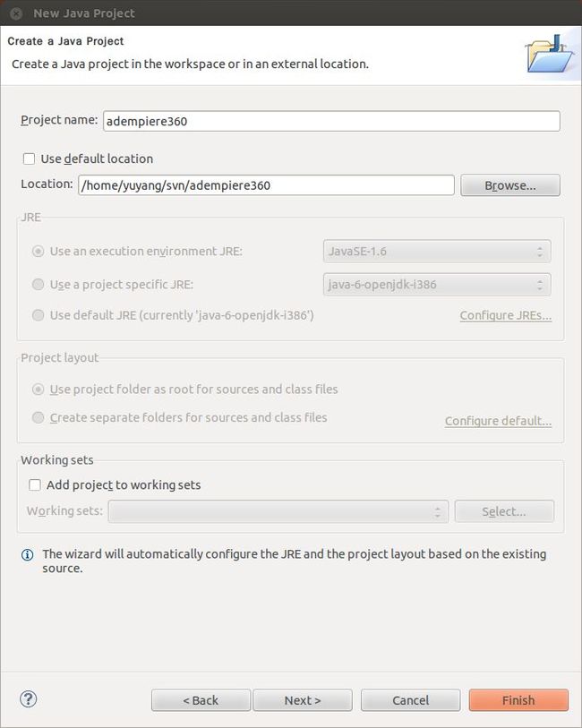Select Create separate folders for sources option
Viewport: 582px width, 728px height.
point(39,417)
